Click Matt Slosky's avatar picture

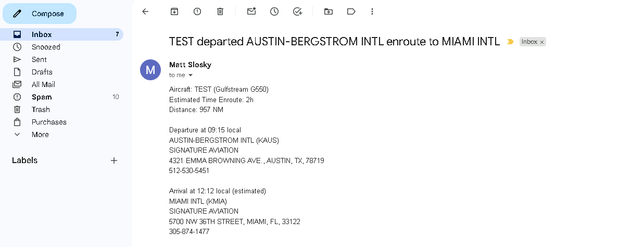pos(150,70)
